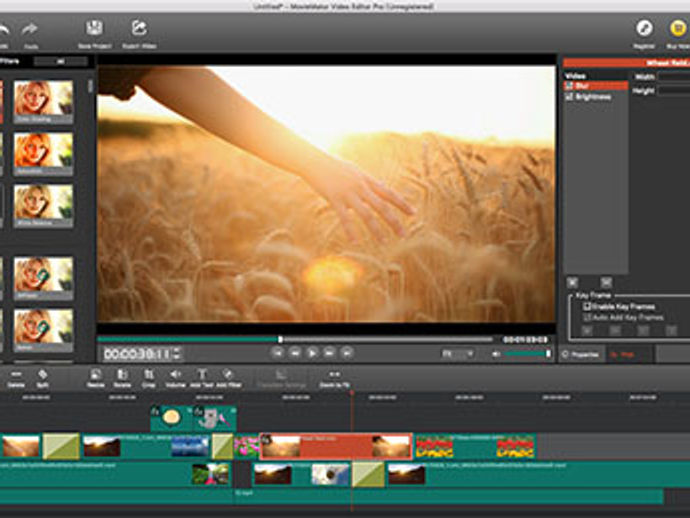
Task: Click the Resize tool icon
Action: click(x=95, y=375)
